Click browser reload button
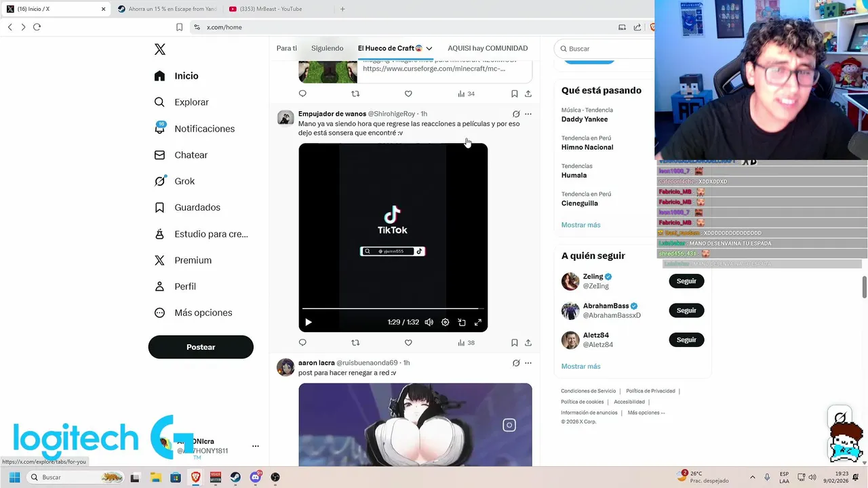Viewport: 868px width, 488px height. click(x=37, y=27)
